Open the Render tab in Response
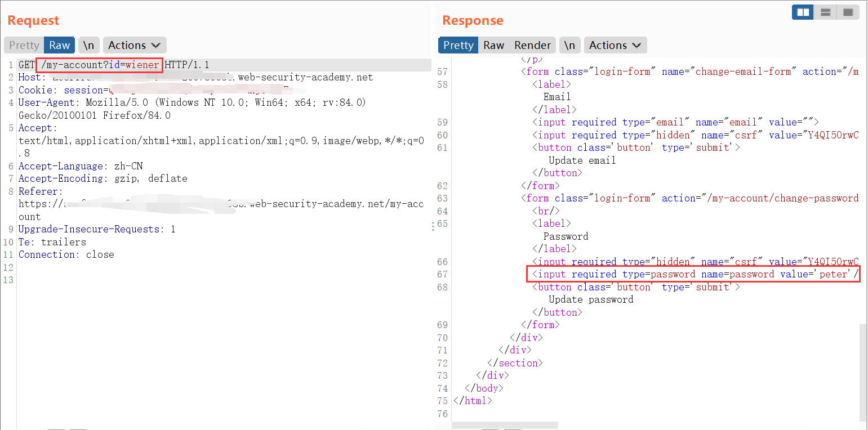This screenshot has width=868, height=430. pyautogui.click(x=532, y=45)
